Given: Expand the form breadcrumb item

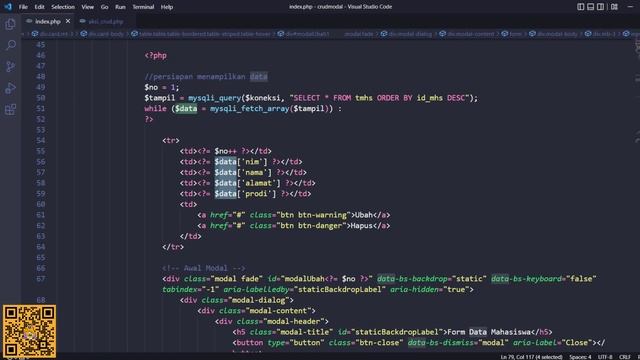Looking at the screenshot, I should (512, 34).
